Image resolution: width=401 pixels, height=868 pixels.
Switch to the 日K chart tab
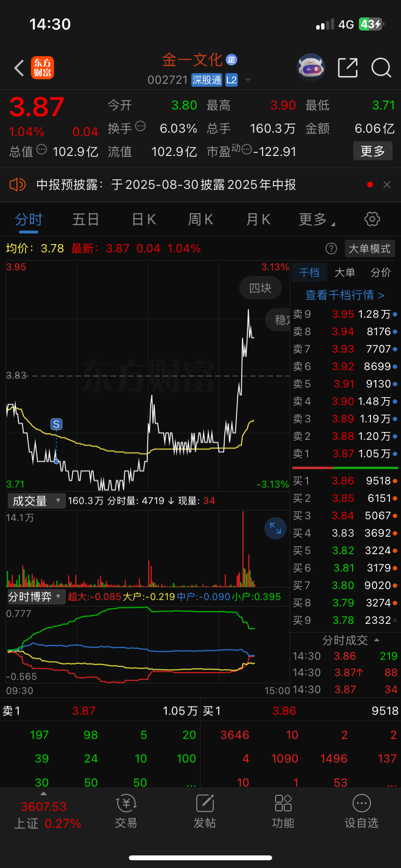144,219
